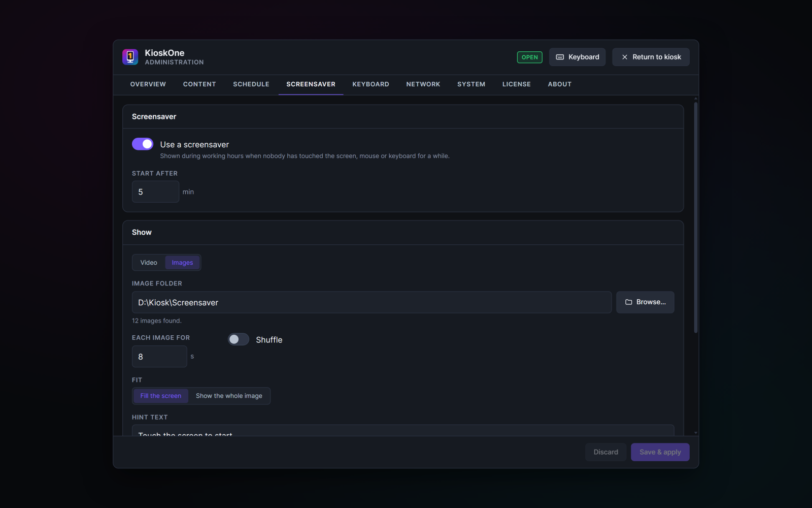Go to the License tab
Image resolution: width=812 pixels, height=508 pixels.
(x=517, y=84)
